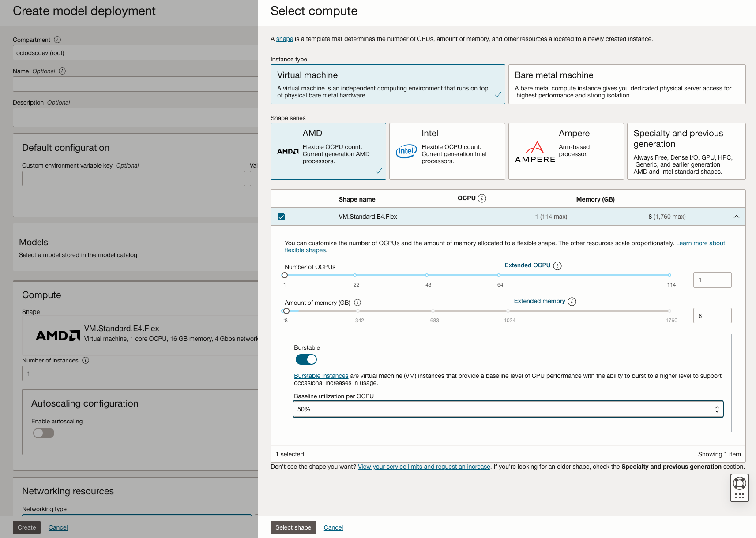756x538 pixels.
Task: Choose the Intel shape series
Action: 447,151
